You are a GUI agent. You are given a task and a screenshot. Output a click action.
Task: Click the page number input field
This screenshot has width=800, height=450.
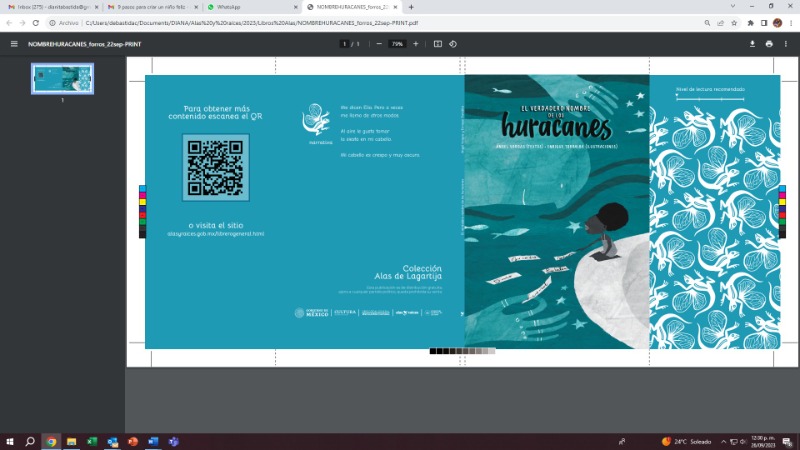tap(344, 44)
